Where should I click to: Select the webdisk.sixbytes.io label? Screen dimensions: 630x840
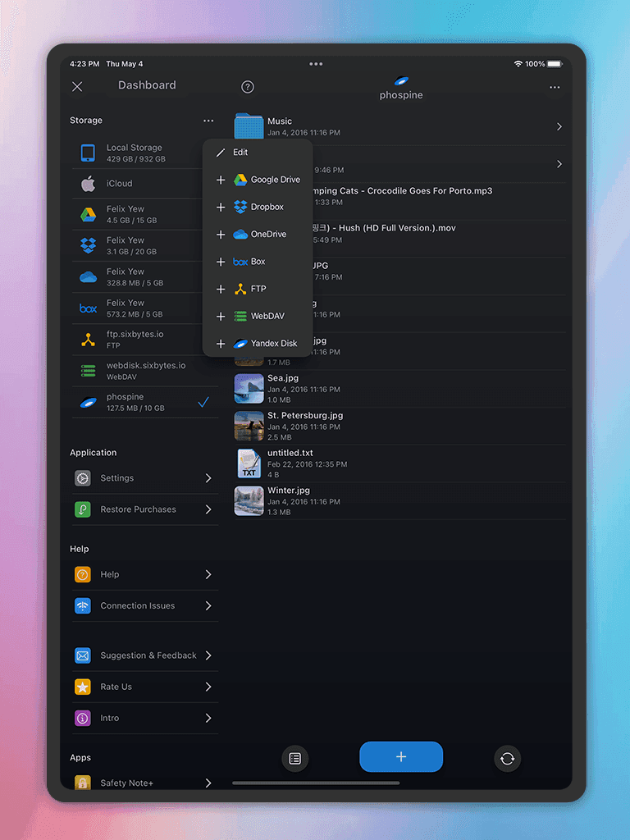146,365
